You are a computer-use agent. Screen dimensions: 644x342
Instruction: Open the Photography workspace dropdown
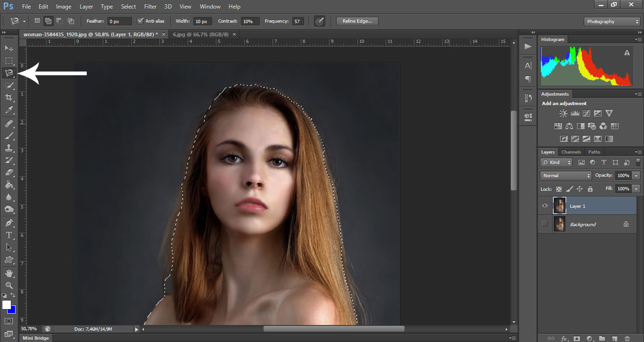[612, 22]
